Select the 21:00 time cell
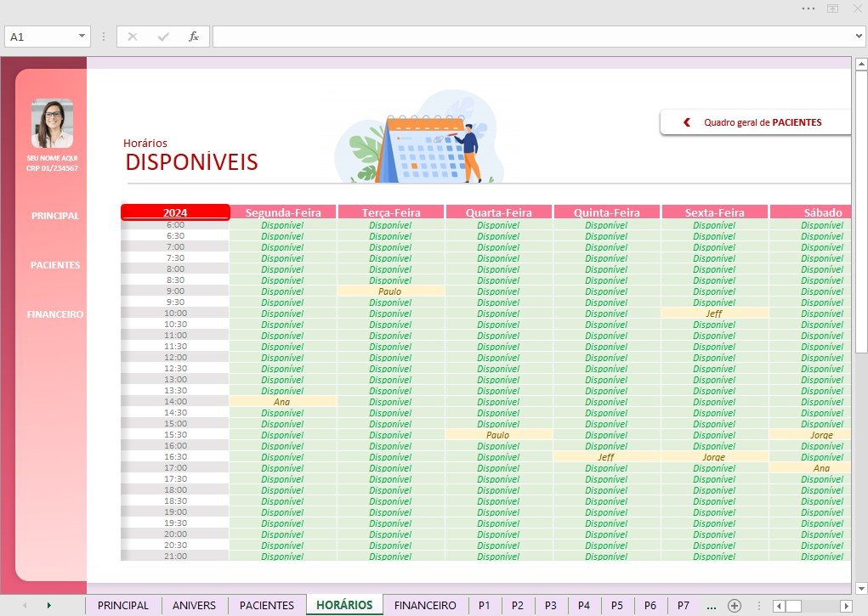868x616 pixels. [x=175, y=557]
